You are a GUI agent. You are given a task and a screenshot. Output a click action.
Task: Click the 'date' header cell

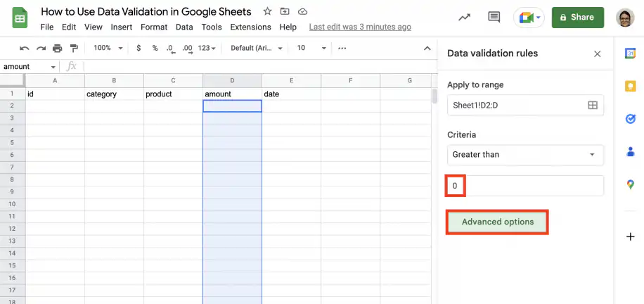[292, 94]
